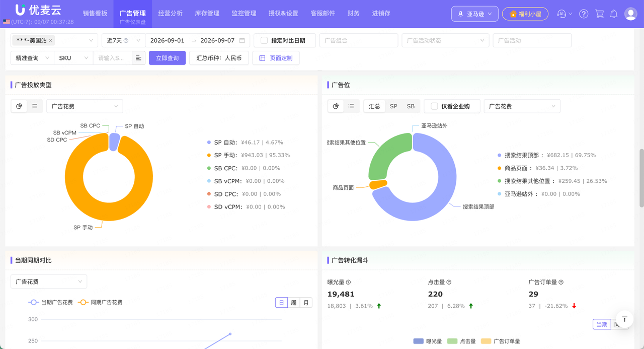Open 广告花费 dropdown in 当期同期对比 panel

point(49,282)
